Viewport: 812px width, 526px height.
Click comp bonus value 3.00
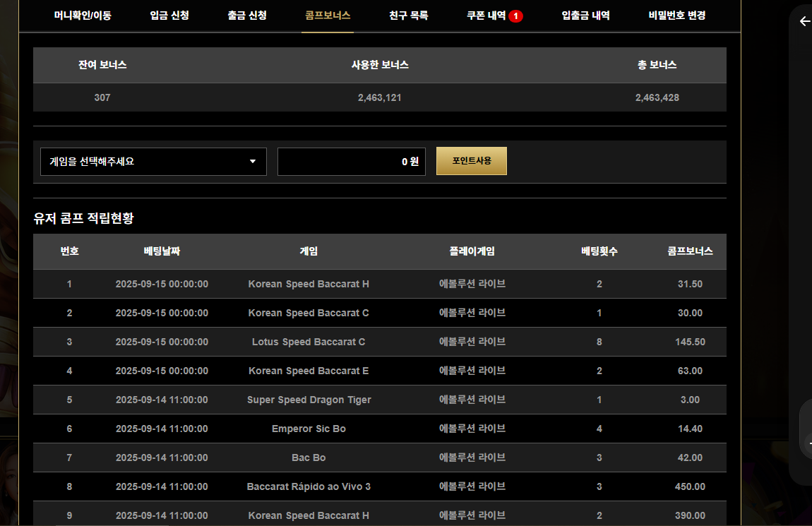point(690,400)
